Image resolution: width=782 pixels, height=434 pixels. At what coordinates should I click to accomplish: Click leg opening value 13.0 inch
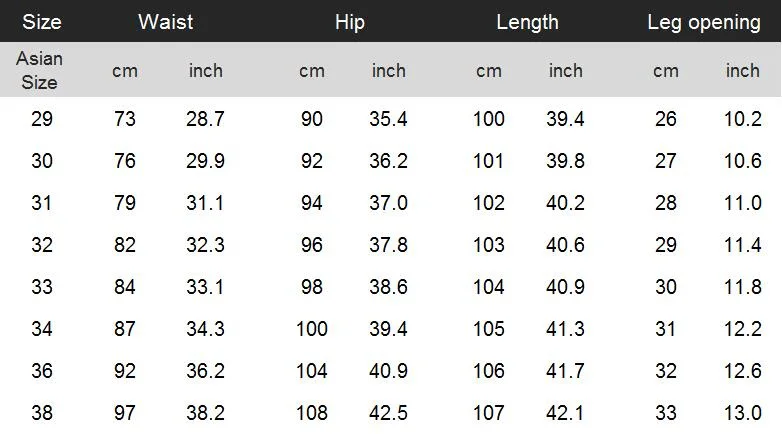click(x=742, y=413)
